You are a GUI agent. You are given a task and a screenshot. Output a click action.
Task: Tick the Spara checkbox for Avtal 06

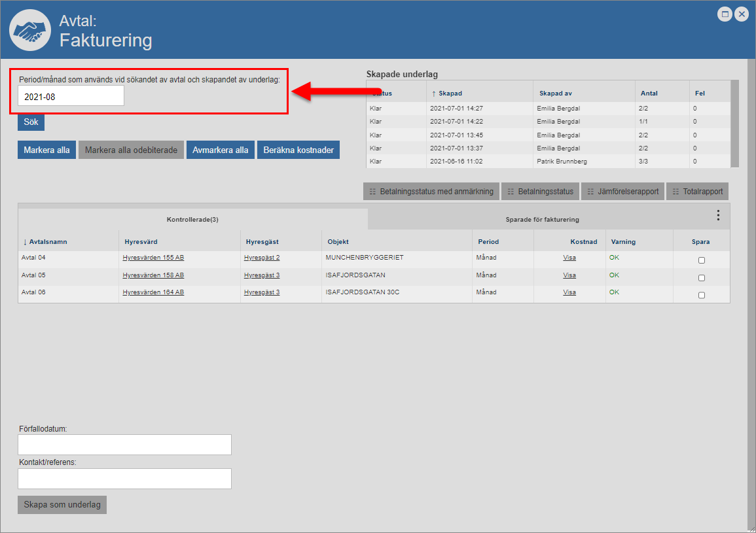(702, 295)
